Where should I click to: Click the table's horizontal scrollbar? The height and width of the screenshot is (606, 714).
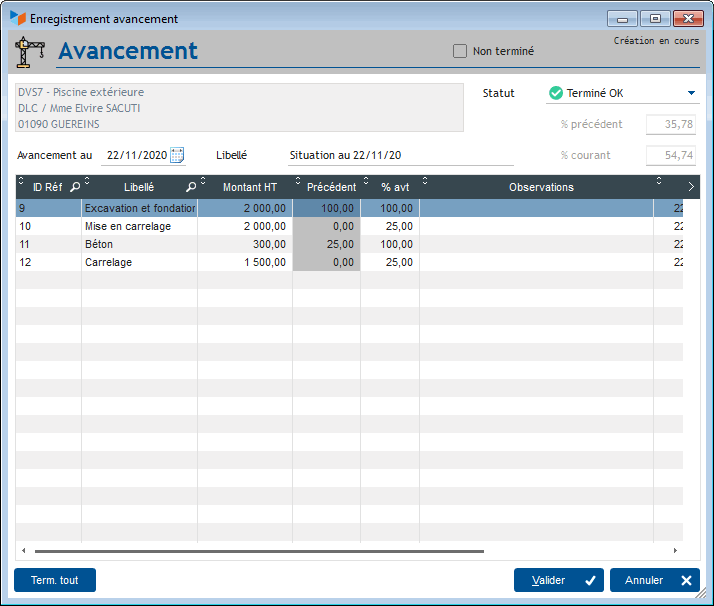tap(259, 551)
